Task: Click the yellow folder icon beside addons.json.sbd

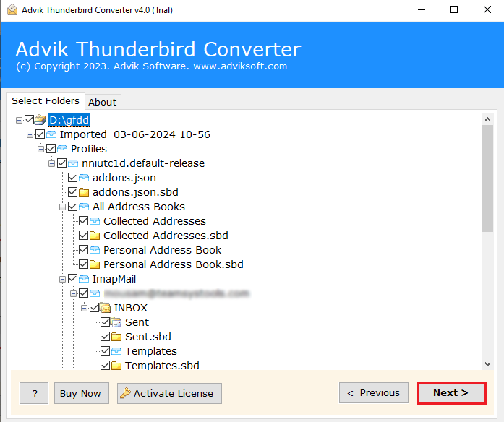Action: click(x=84, y=192)
